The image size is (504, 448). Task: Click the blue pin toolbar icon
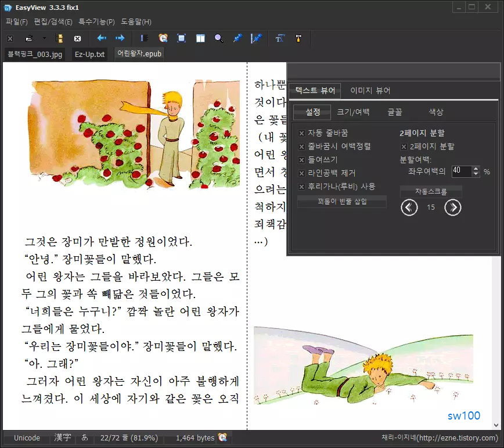[x=238, y=38]
